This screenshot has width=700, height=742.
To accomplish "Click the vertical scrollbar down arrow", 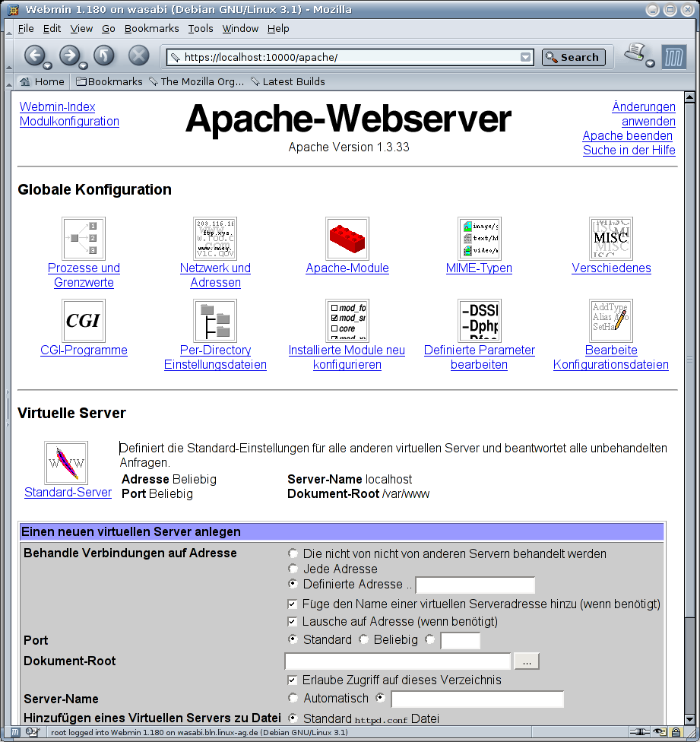I will click(689, 719).
